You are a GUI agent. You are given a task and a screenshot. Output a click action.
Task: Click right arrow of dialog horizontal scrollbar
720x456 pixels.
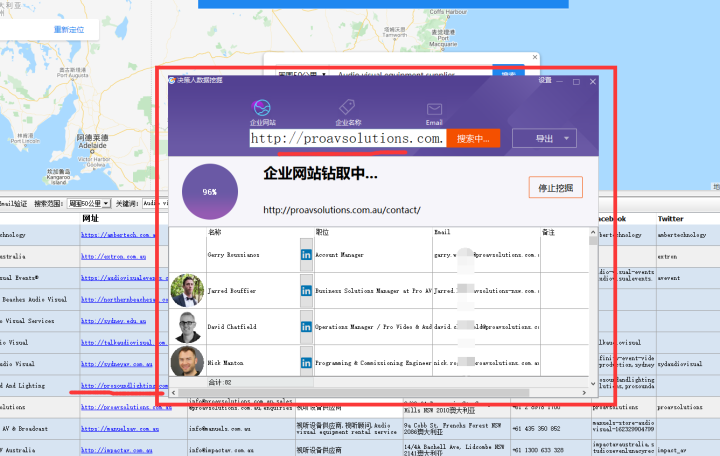[584, 393]
